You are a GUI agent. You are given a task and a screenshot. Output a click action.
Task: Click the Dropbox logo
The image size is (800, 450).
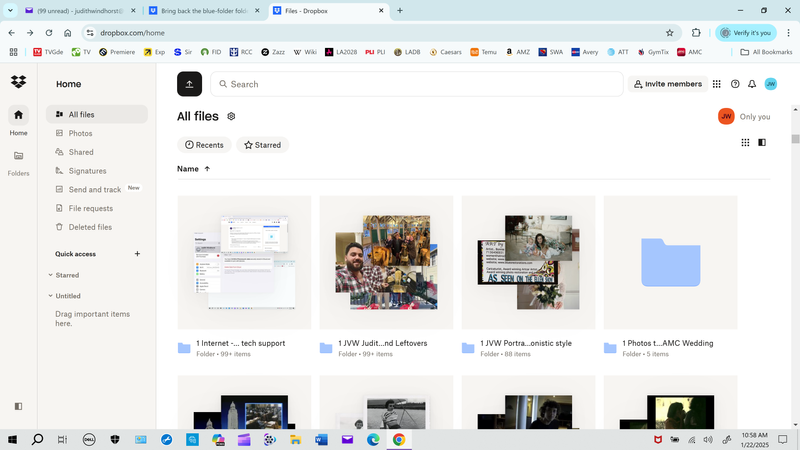(19, 82)
